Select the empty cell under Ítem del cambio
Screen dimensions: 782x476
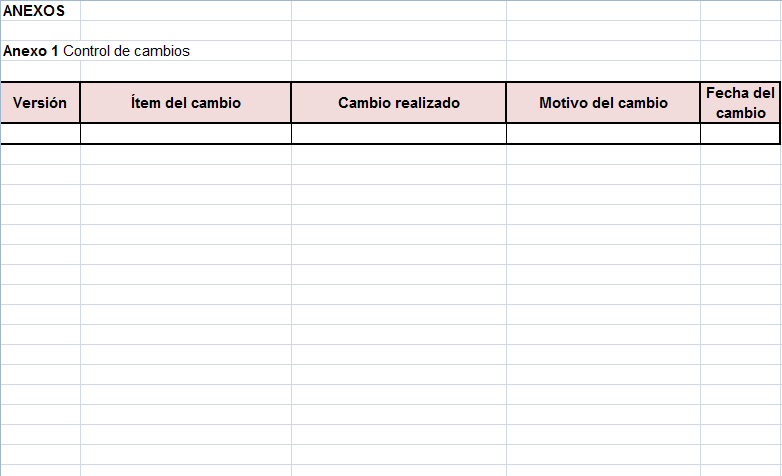click(186, 134)
